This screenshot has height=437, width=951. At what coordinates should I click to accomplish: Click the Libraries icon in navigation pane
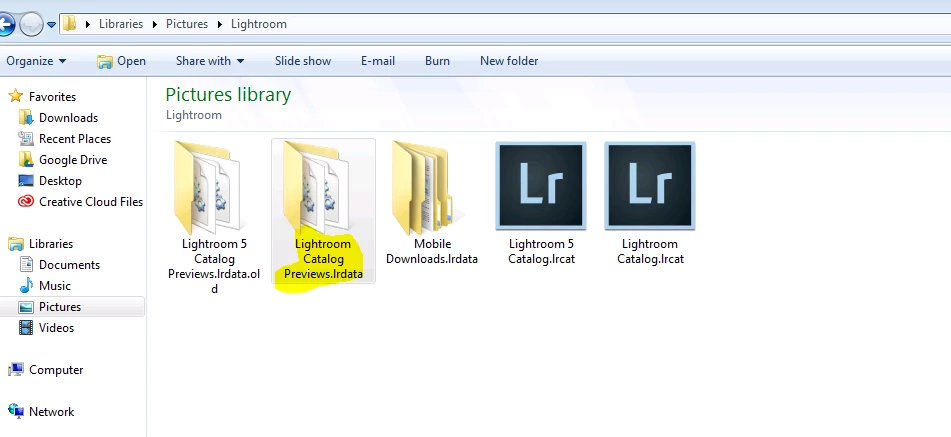pos(16,244)
